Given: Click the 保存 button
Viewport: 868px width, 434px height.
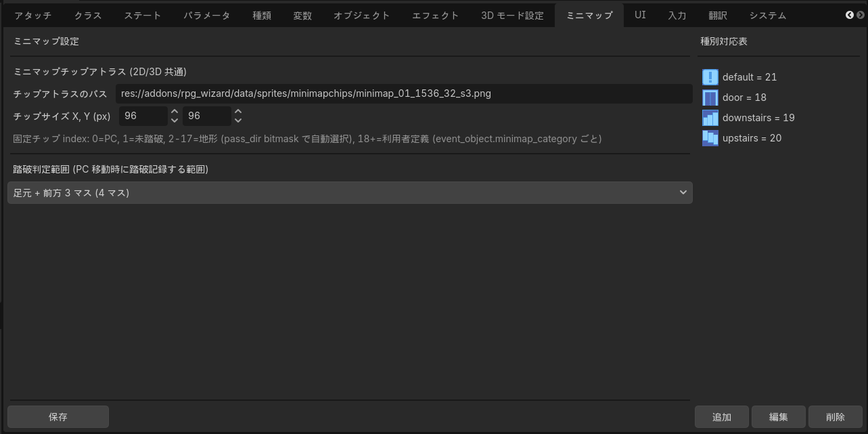Looking at the screenshot, I should pyautogui.click(x=58, y=417).
